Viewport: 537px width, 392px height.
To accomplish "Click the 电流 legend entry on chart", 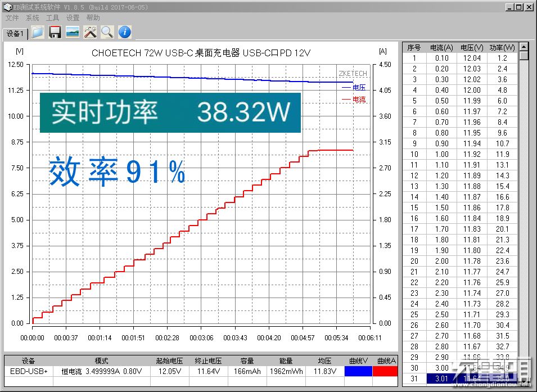I will [x=354, y=100].
